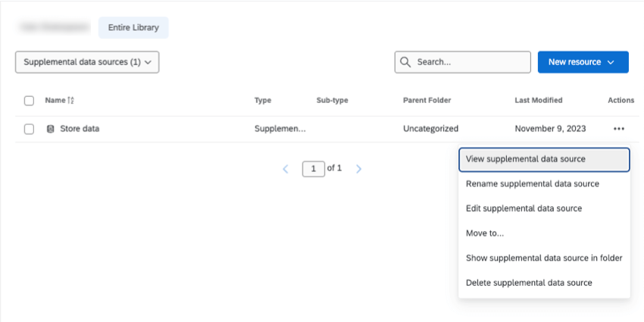This screenshot has width=644, height=322.
Task: Switch to Entire Library tab
Action: click(133, 28)
